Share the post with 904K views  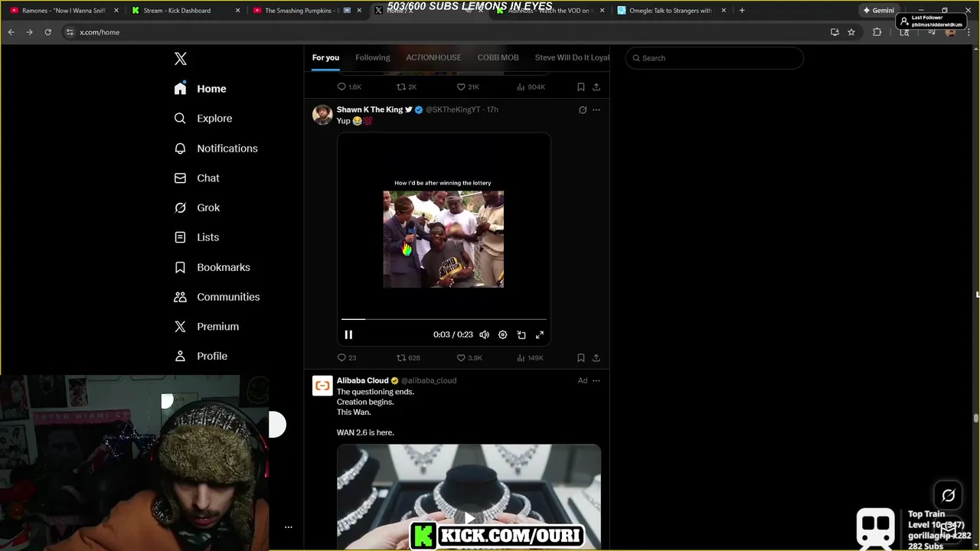point(596,87)
